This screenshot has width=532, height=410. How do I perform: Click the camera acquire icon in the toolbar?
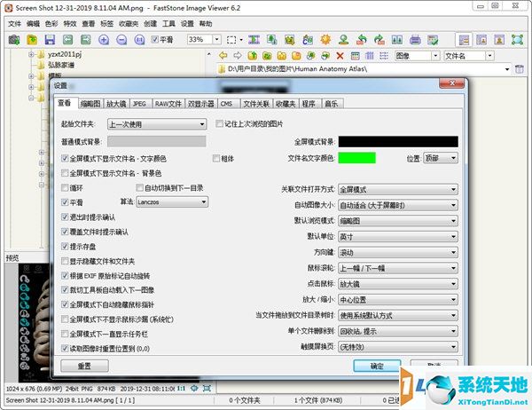[x=13, y=40]
